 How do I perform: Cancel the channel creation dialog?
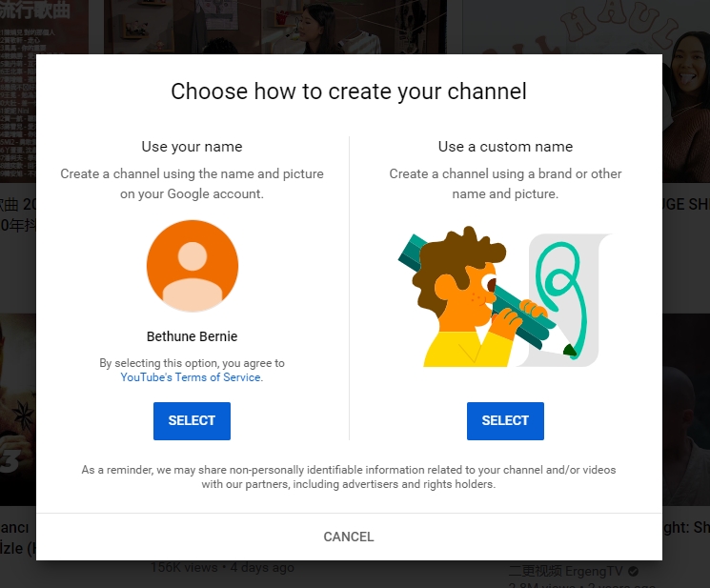349,537
